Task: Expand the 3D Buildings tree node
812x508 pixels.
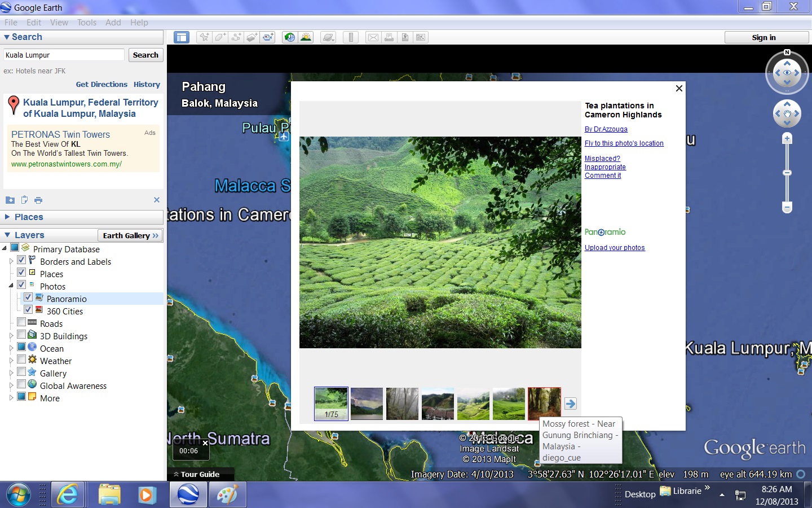Action: click(11, 336)
